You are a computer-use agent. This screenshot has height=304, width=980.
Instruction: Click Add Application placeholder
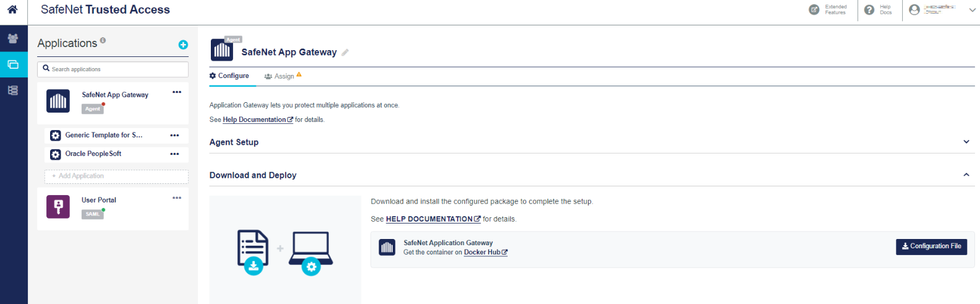[116, 176]
